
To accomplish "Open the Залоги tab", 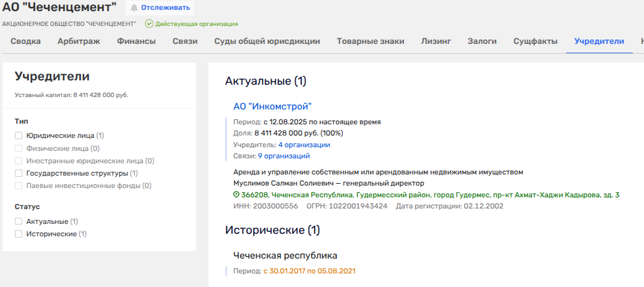I will tap(482, 41).
